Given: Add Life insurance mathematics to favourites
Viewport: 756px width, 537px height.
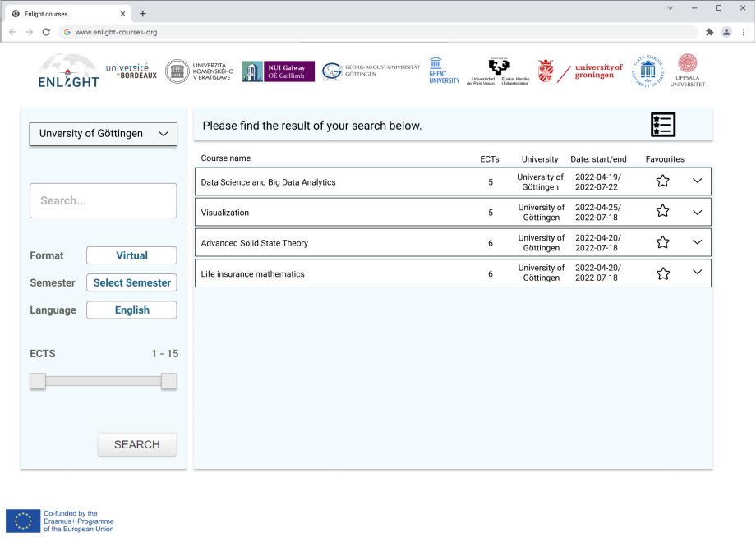Looking at the screenshot, I should (662, 273).
